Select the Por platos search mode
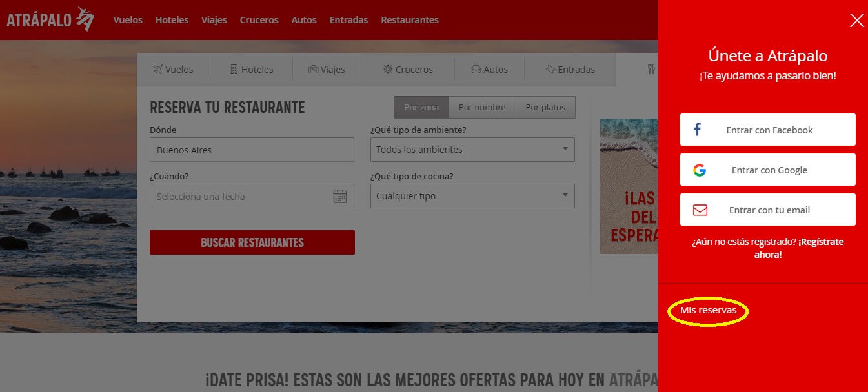Image resolution: width=868 pixels, height=392 pixels. pyautogui.click(x=545, y=107)
